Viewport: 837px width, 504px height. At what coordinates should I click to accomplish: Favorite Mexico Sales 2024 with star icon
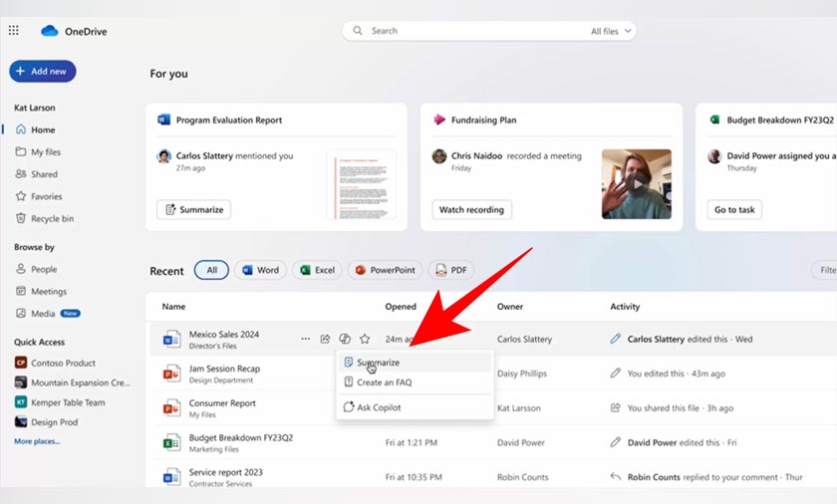pos(365,339)
